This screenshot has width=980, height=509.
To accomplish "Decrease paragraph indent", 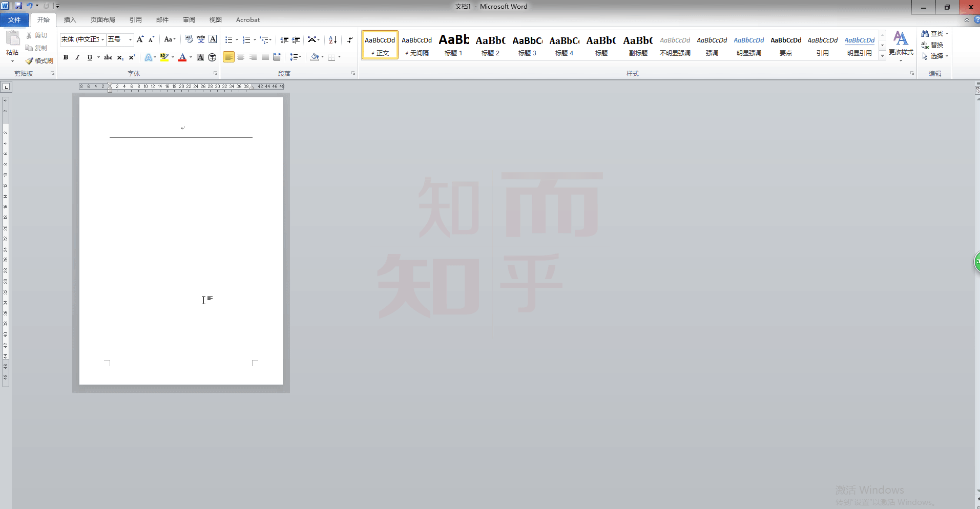I will coord(284,39).
